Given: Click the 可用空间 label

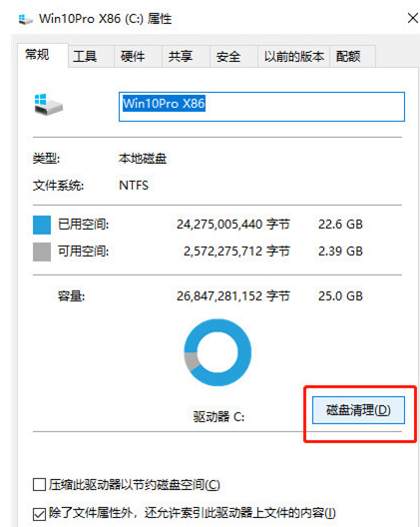Looking at the screenshot, I should (x=84, y=252).
